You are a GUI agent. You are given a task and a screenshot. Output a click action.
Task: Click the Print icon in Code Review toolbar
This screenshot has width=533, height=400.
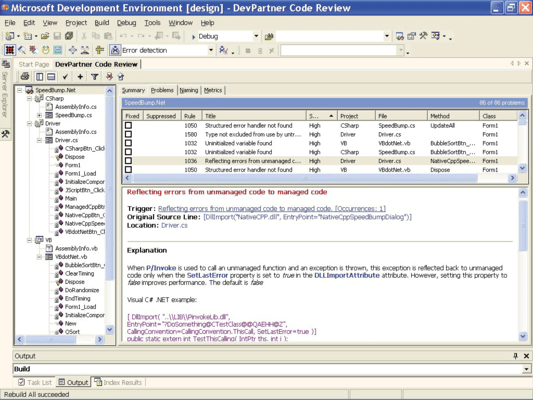24,76
